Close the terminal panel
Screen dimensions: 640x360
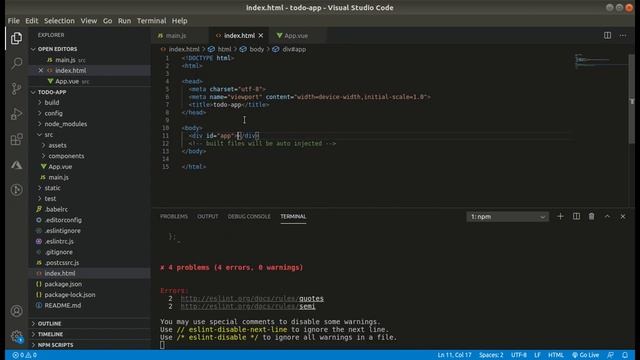click(x=623, y=216)
